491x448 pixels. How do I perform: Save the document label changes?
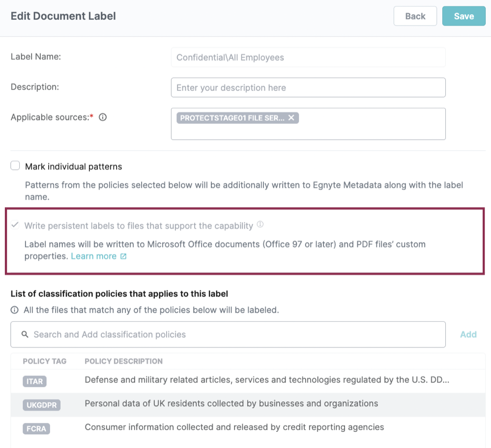[x=463, y=16]
